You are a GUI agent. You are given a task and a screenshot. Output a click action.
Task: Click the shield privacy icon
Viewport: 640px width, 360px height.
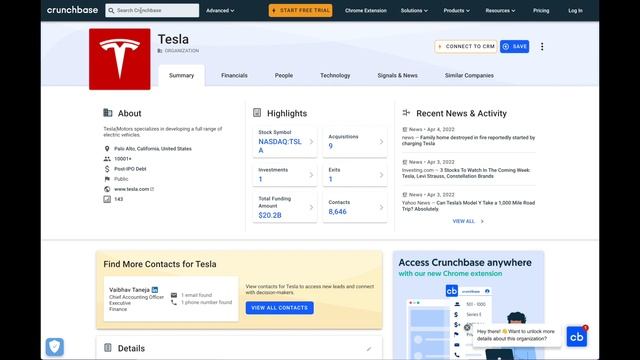(55, 347)
